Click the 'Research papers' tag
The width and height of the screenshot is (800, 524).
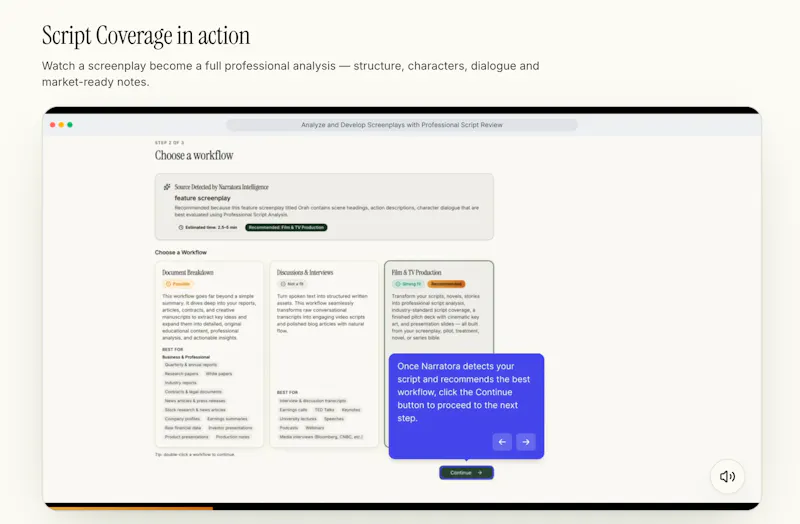click(182, 374)
